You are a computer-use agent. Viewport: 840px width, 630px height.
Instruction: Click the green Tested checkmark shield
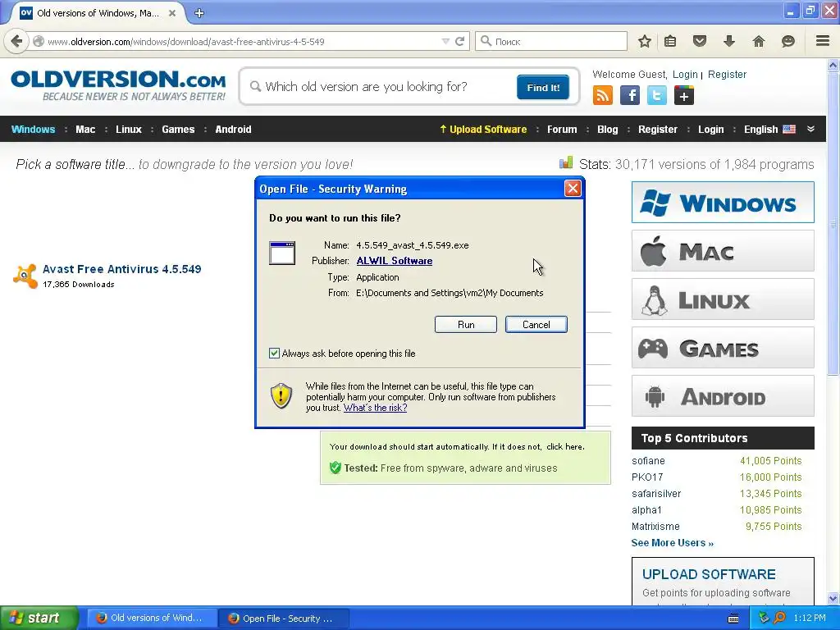(x=336, y=468)
